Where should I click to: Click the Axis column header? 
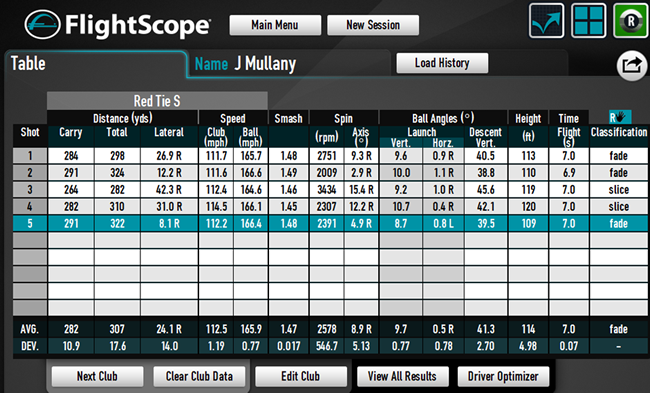click(361, 137)
